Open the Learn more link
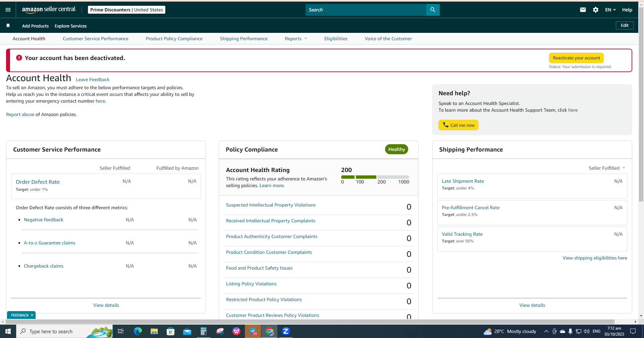The image size is (644, 338). click(271, 185)
